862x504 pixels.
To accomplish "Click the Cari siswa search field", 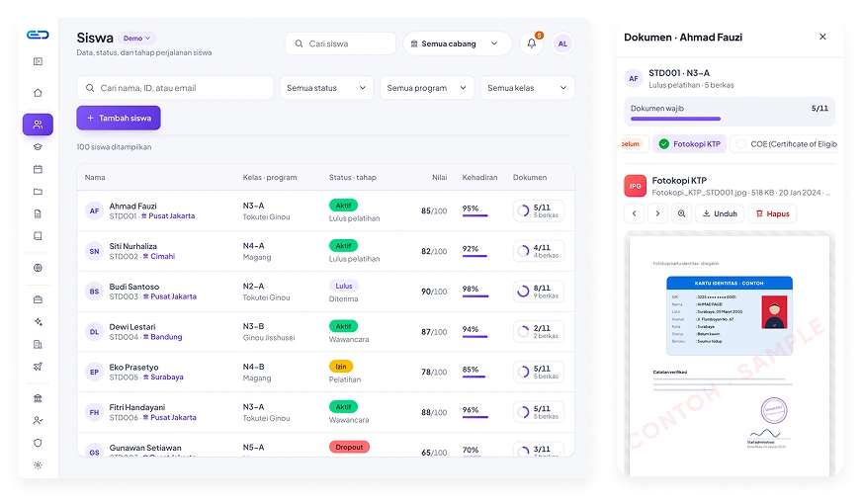I will point(340,43).
